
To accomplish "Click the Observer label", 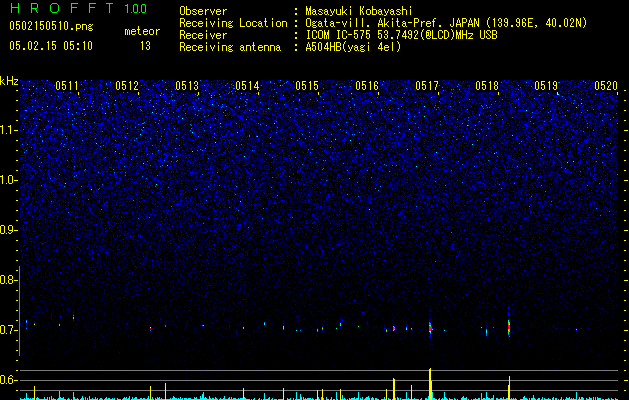I will point(203,11).
